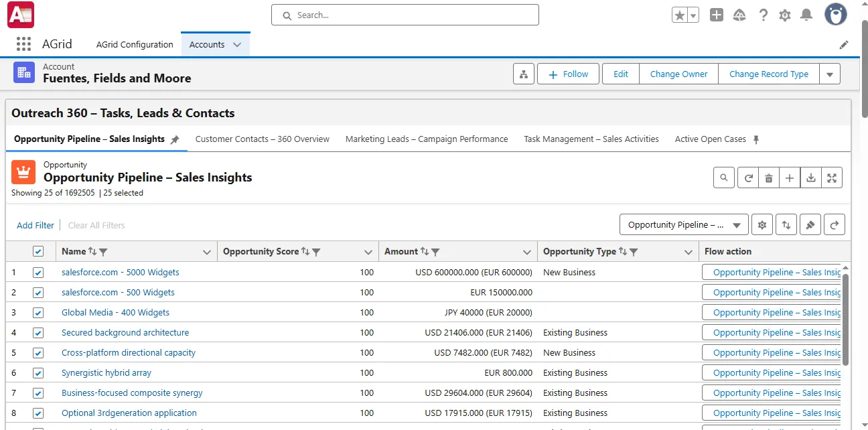The width and height of the screenshot is (868, 430).
Task: Click the Follow button
Action: [568, 74]
